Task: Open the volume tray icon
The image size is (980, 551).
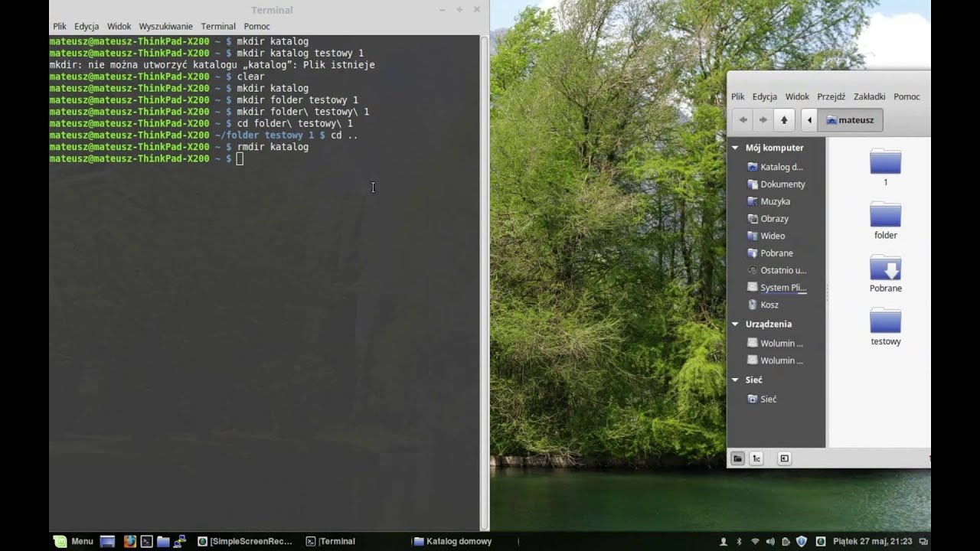Action: (770, 541)
